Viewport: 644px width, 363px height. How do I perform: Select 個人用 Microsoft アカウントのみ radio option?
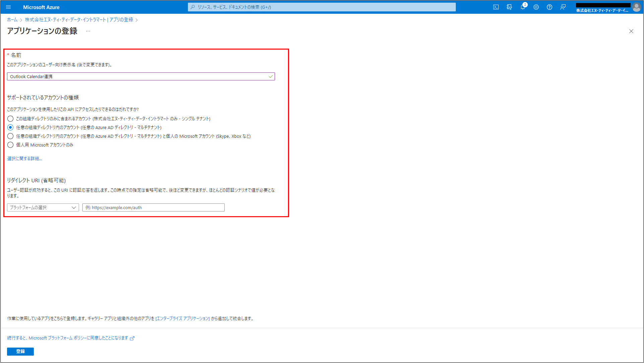coord(10,145)
